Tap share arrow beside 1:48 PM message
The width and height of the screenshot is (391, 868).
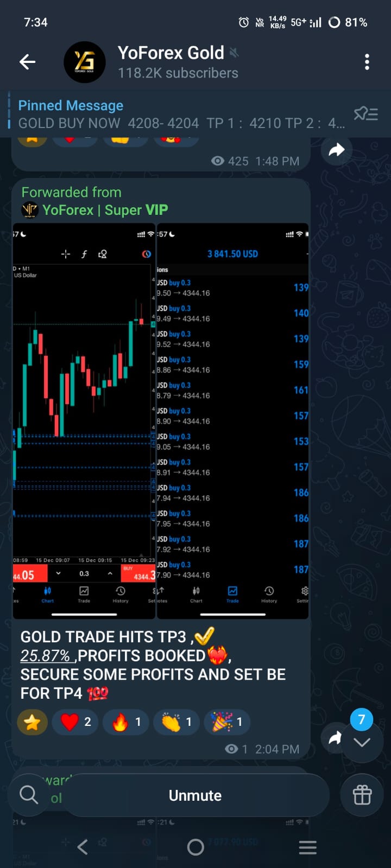click(x=337, y=150)
